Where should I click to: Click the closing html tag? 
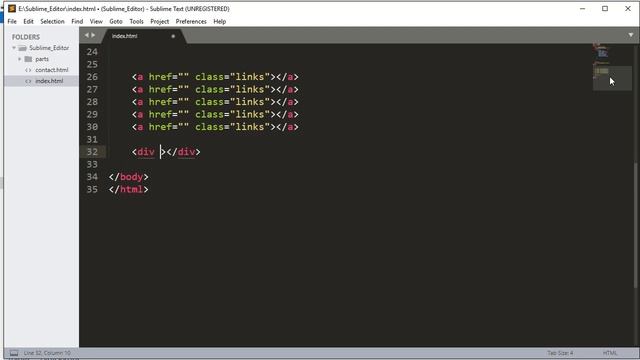[x=129, y=189]
